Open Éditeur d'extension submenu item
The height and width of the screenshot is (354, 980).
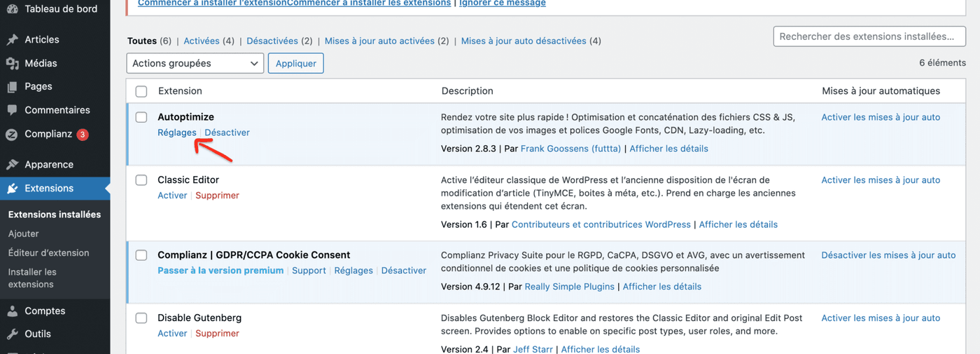click(48, 253)
